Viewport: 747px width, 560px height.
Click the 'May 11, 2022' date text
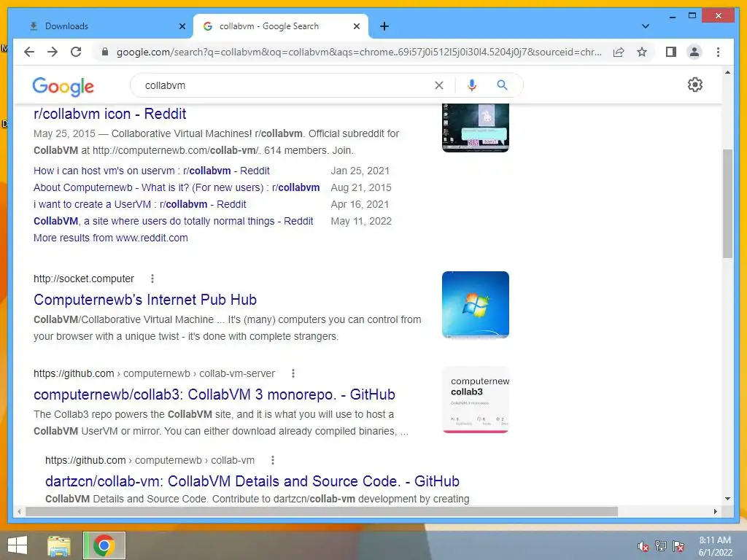tap(361, 221)
